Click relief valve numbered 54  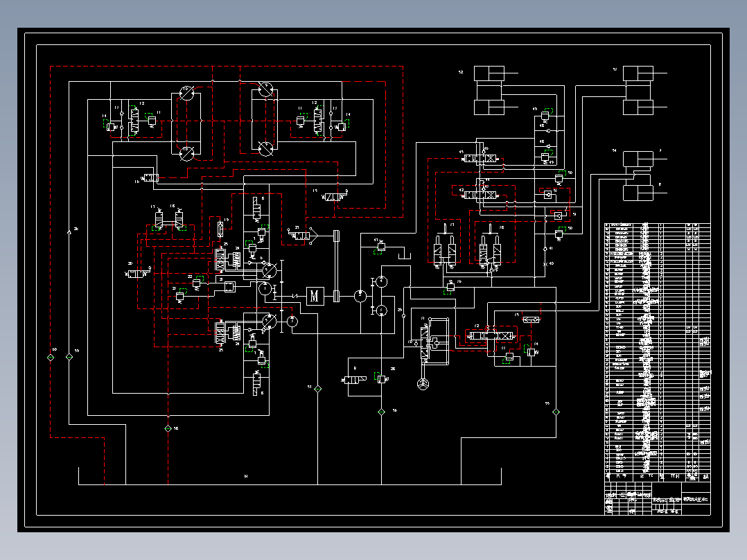click(531, 352)
